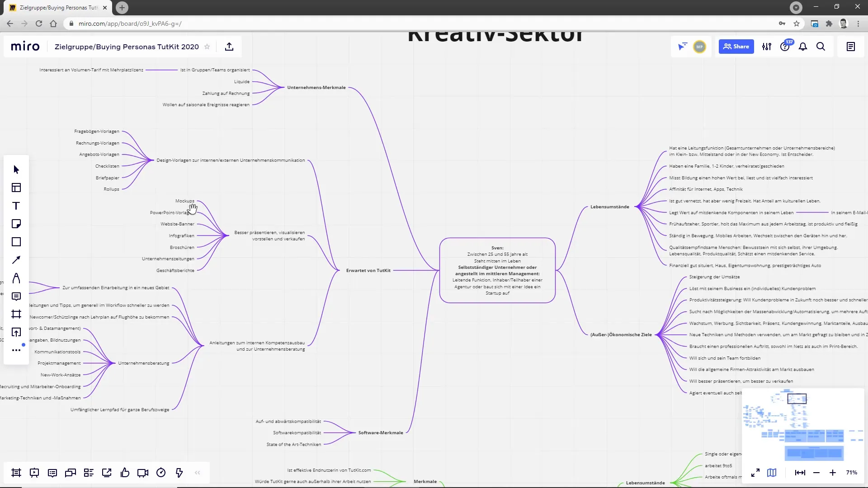Reload the browser page
The image size is (868, 488).
[39, 23]
